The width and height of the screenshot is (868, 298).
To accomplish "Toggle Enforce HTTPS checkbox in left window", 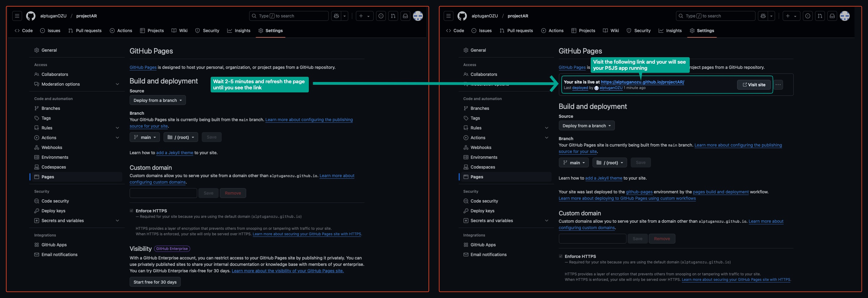I will click(131, 211).
